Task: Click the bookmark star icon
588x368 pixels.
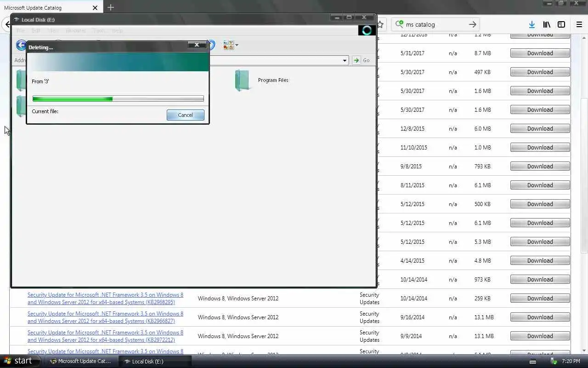Action: [x=380, y=24]
